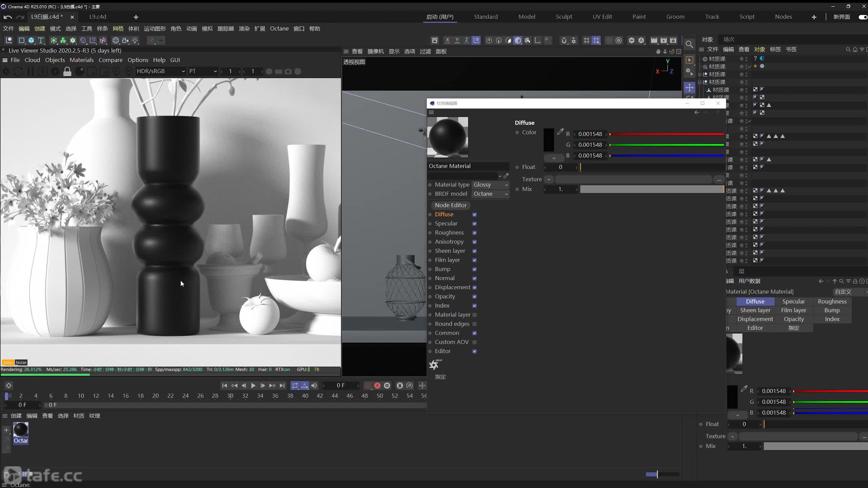This screenshot has height=488, width=868.
Task: Click the Node Editor button
Action: click(x=451, y=205)
